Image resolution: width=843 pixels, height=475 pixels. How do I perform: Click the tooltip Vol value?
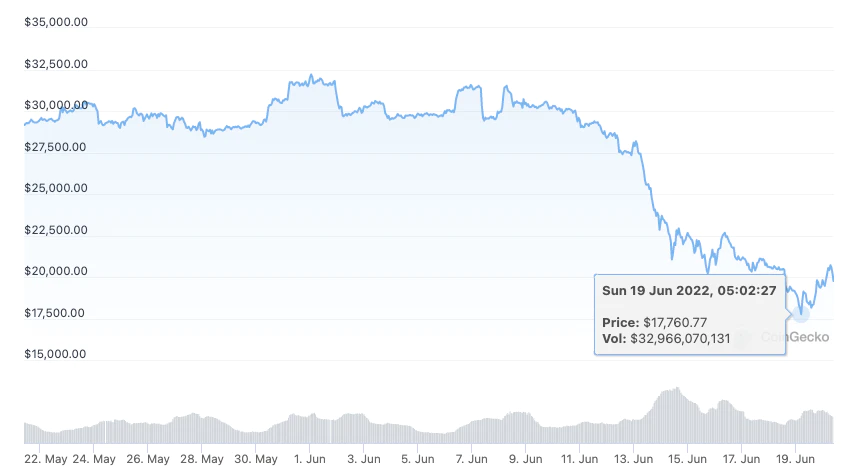[x=680, y=339]
